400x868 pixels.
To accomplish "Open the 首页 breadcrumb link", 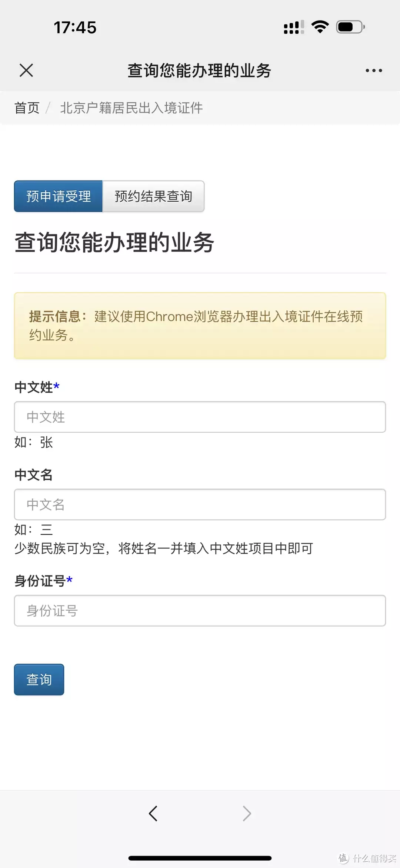I will (27, 108).
